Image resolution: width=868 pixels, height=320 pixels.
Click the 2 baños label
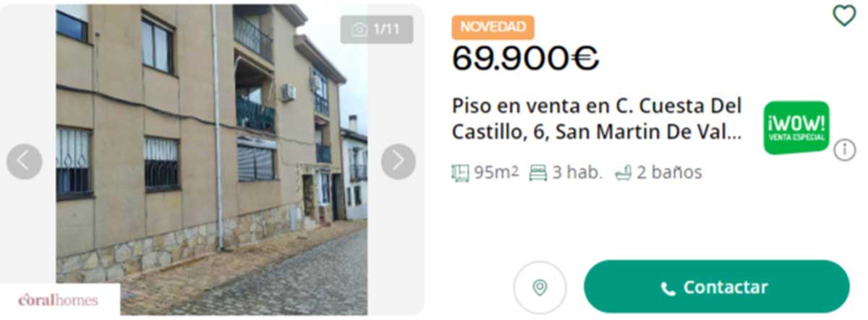point(669,173)
